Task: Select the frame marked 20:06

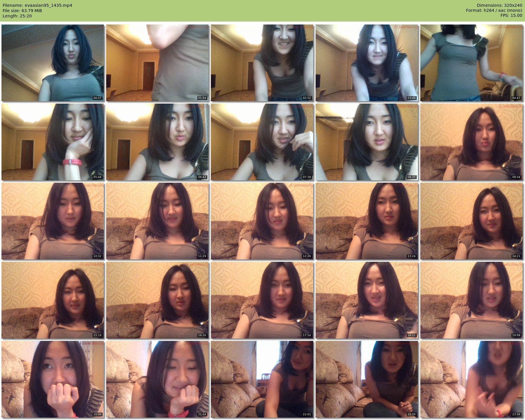Action: click(x=53, y=379)
